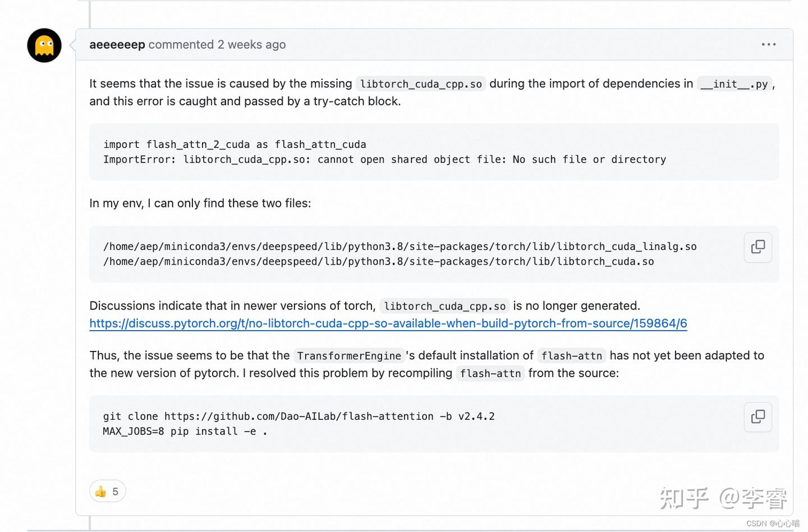This screenshot has height=532, width=808.
Task: Click the TransformerEngine inline code chip
Action: coord(348,355)
